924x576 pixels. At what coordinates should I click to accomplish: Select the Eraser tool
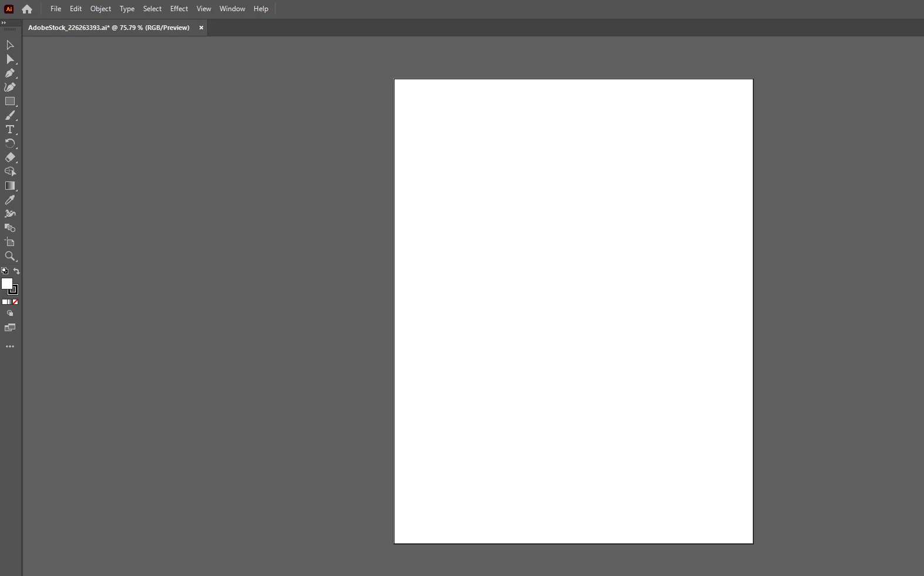tap(10, 158)
